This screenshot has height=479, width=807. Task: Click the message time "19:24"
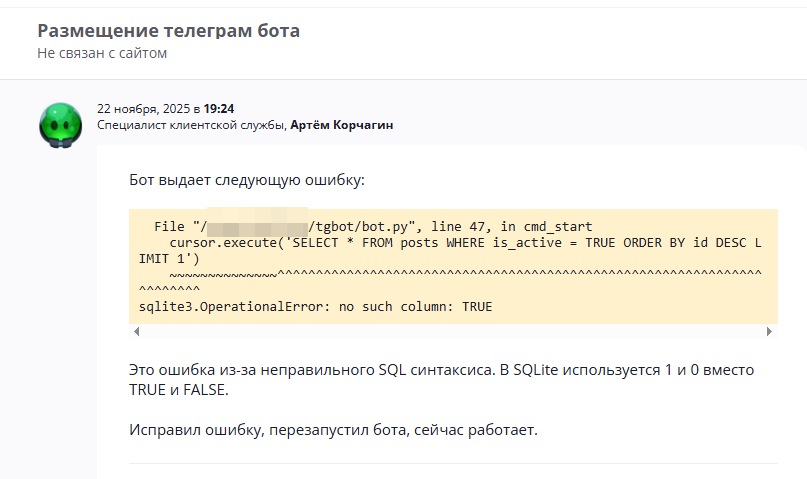(219, 108)
